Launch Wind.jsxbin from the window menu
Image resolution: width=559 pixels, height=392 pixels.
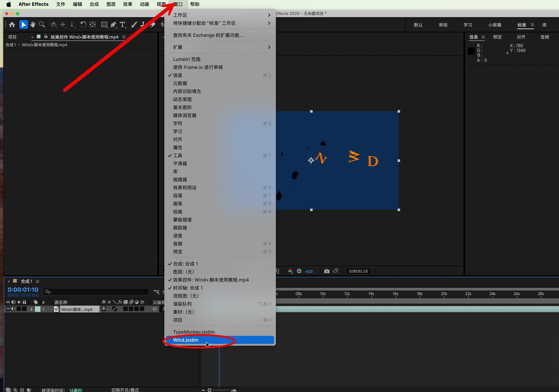pos(186,340)
